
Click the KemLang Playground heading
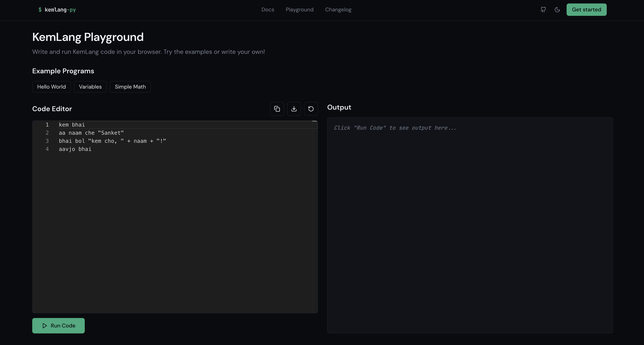[x=88, y=37]
